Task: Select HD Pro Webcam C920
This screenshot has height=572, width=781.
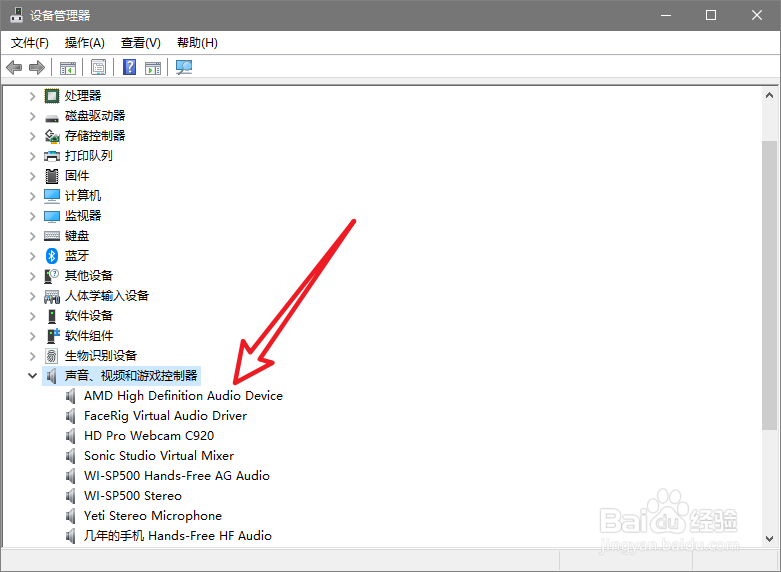Action: click(149, 435)
